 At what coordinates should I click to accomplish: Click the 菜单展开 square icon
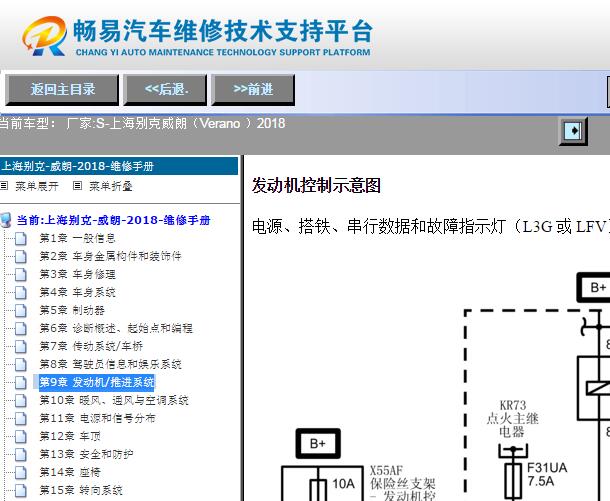point(4,186)
